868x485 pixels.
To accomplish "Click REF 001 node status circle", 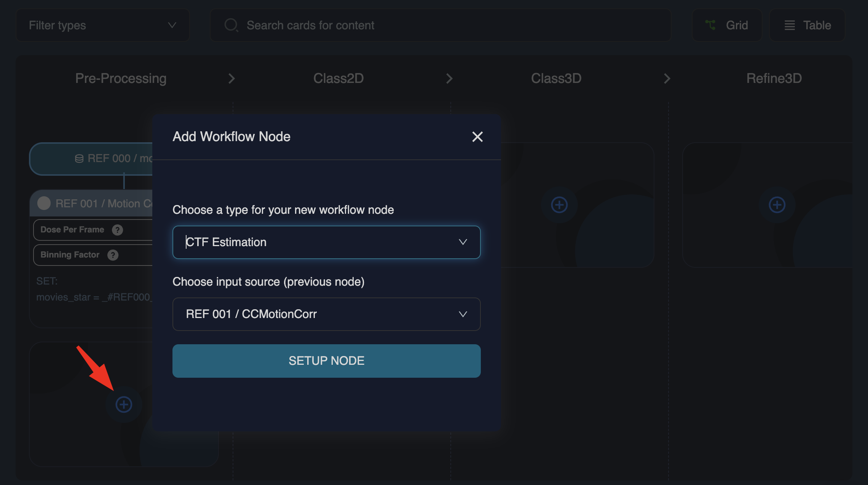I will [44, 203].
